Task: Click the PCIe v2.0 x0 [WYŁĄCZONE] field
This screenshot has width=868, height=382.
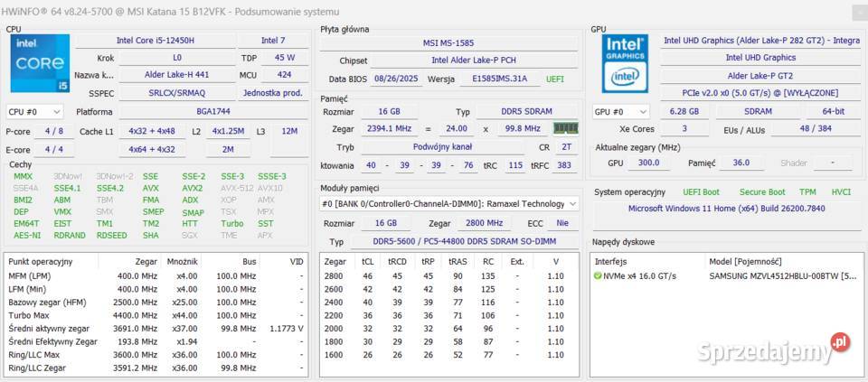Action: [x=761, y=93]
